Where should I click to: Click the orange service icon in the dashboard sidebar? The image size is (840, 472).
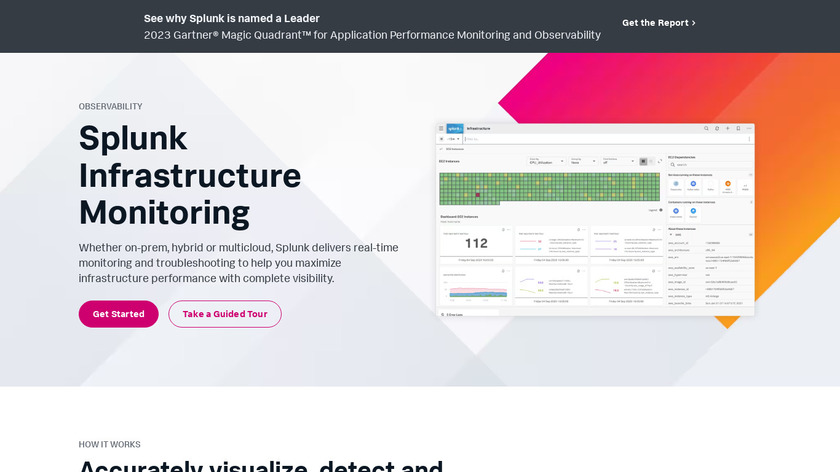pyautogui.click(x=728, y=184)
